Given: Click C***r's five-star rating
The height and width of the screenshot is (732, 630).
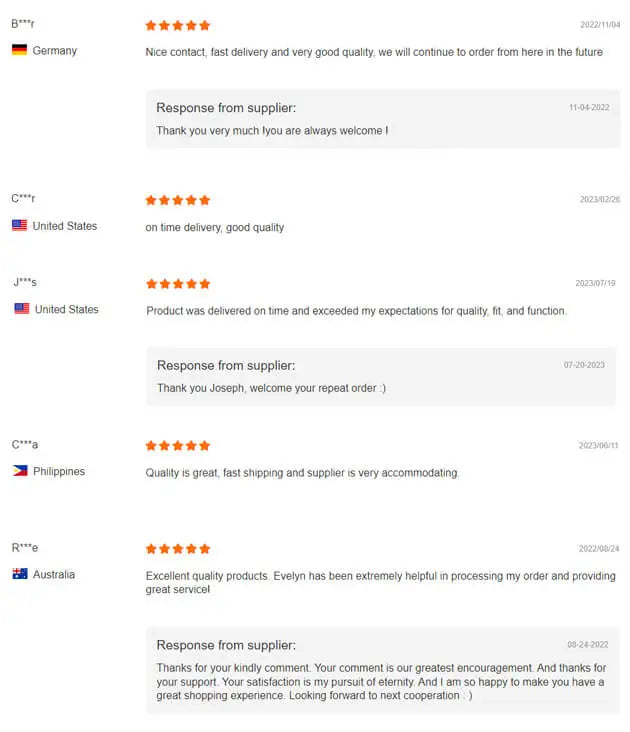Looking at the screenshot, I should (178, 200).
